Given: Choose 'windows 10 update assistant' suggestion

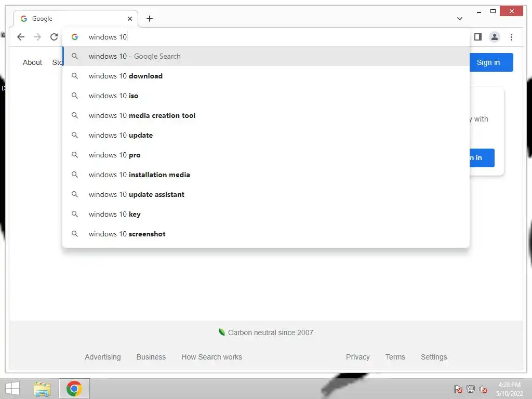Looking at the screenshot, I should click(267, 194).
